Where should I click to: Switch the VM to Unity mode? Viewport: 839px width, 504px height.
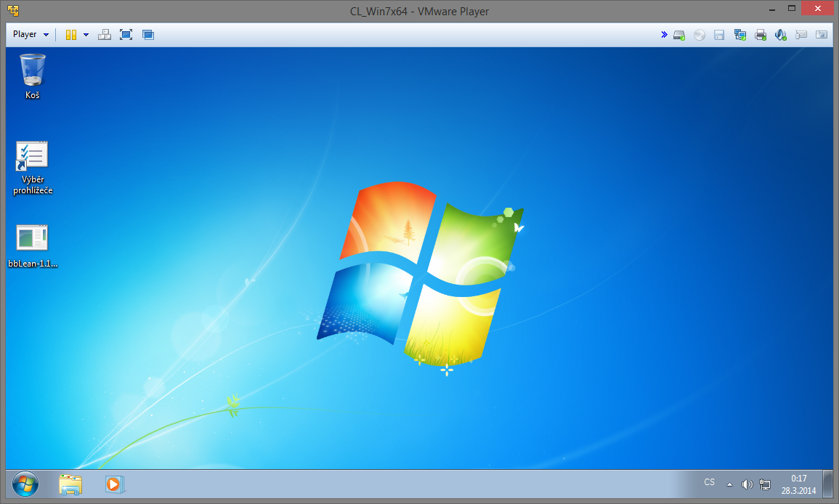tap(147, 34)
